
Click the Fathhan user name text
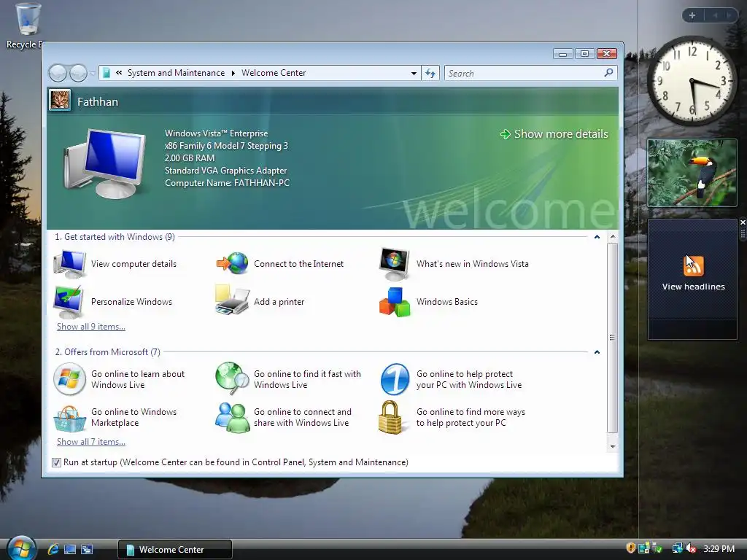(x=98, y=101)
